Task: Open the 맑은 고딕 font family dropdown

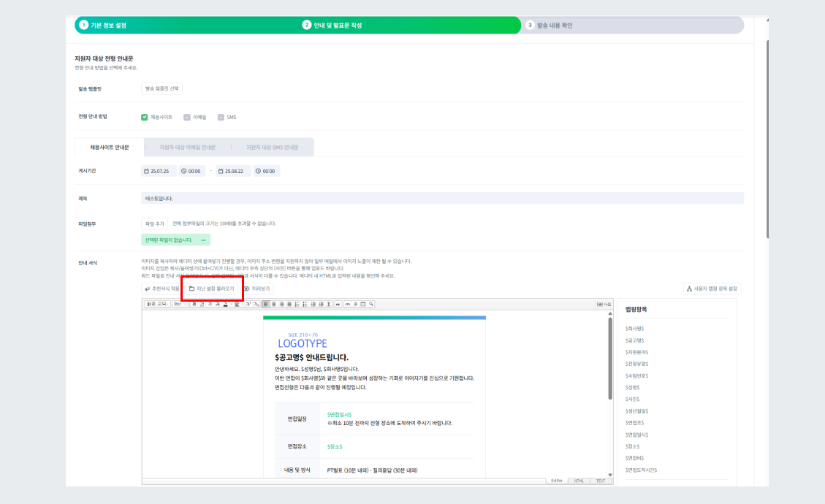Action: 157,304
